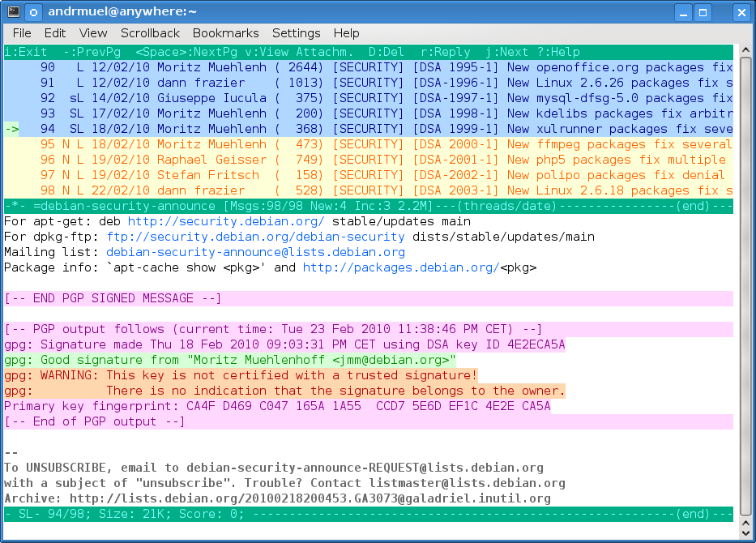
Task: Open the Help menu
Action: pos(346,32)
